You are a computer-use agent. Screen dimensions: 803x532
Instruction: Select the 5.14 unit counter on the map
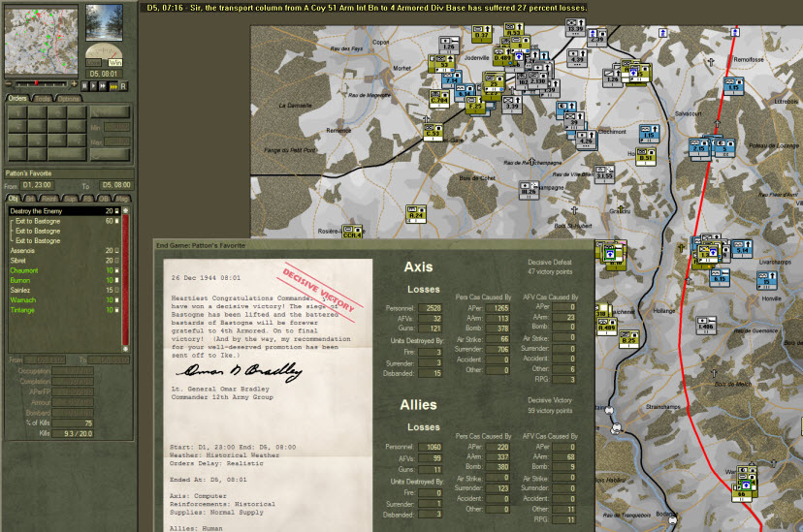pos(742,249)
